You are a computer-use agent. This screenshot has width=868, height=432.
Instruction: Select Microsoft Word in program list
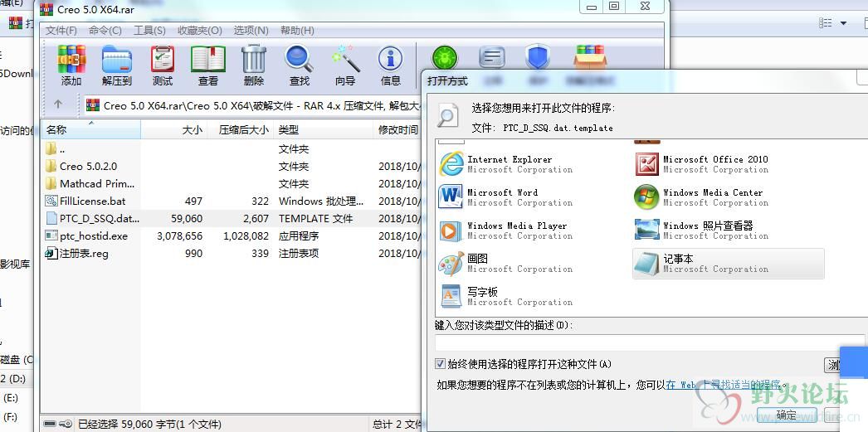[x=506, y=197]
